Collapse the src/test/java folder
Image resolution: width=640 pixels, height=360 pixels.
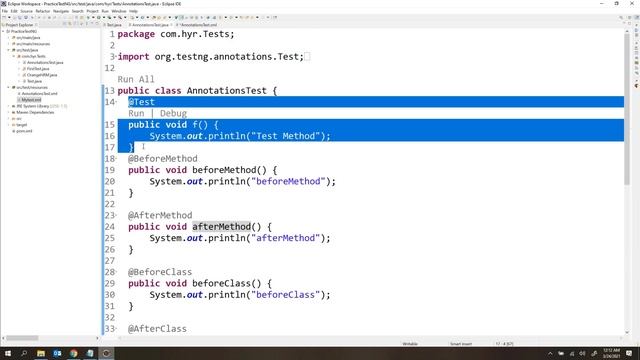point(9,50)
